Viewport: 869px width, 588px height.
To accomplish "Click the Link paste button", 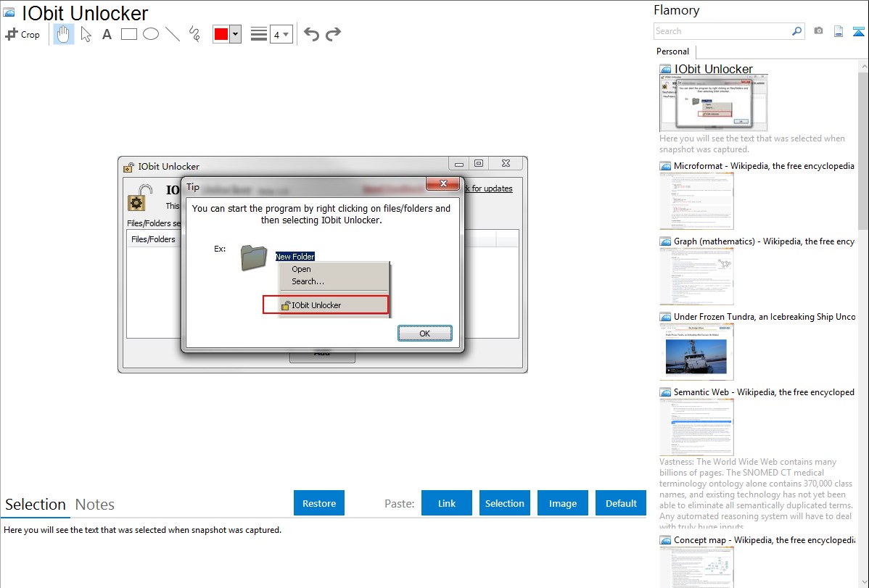I will pyautogui.click(x=447, y=503).
